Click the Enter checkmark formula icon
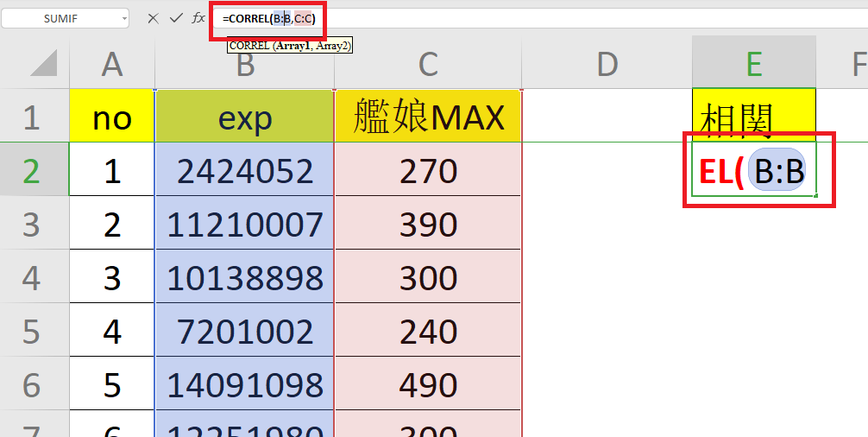This screenshot has height=437, width=868. point(176,18)
